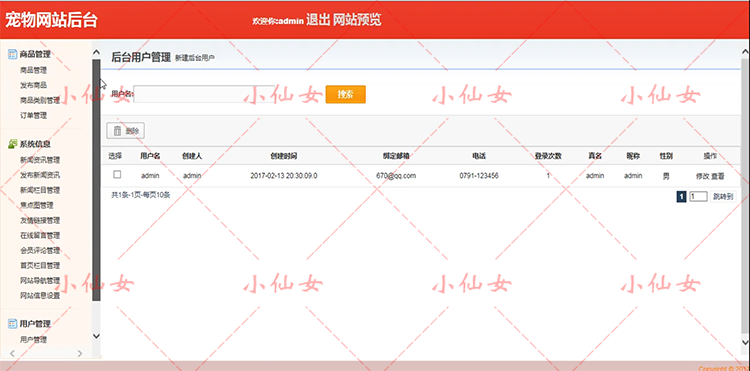
Task: Open 商品类别管理 in the sidebar
Action: click(40, 100)
